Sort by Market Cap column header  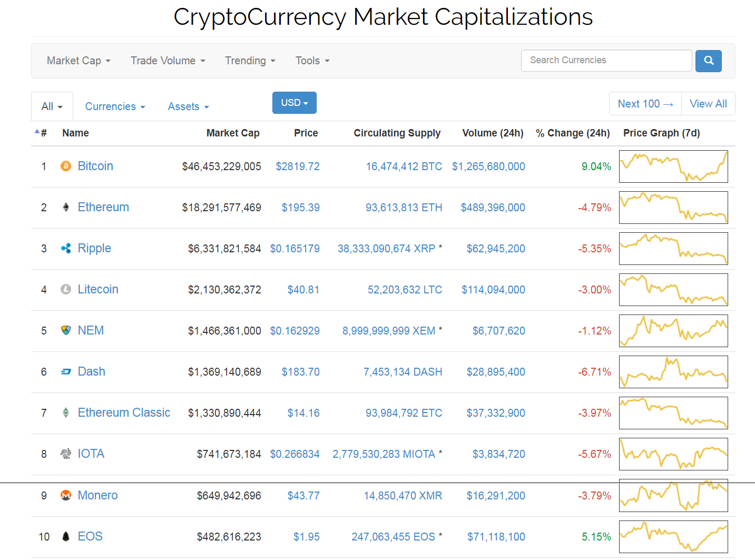point(233,133)
